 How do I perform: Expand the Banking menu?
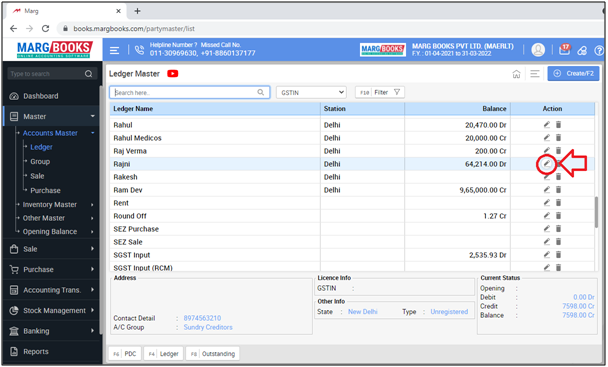click(92, 331)
